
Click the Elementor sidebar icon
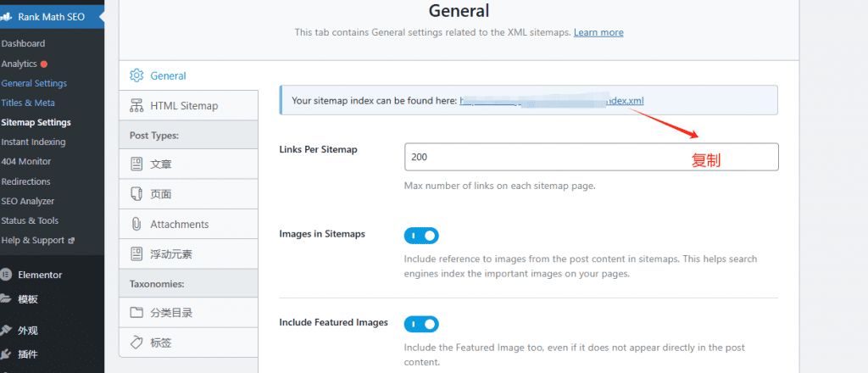click(6, 275)
